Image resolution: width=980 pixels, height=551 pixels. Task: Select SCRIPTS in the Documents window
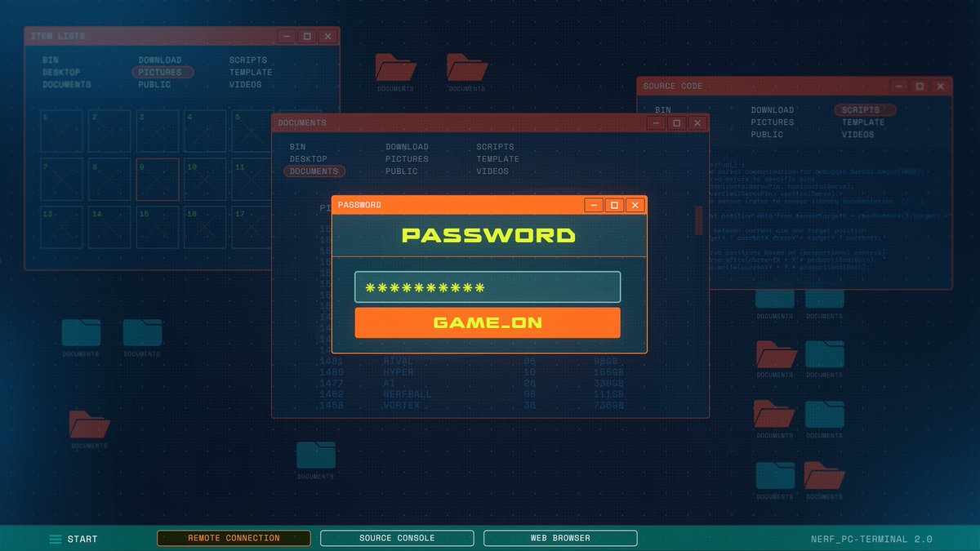pyautogui.click(x=496, y=147)
